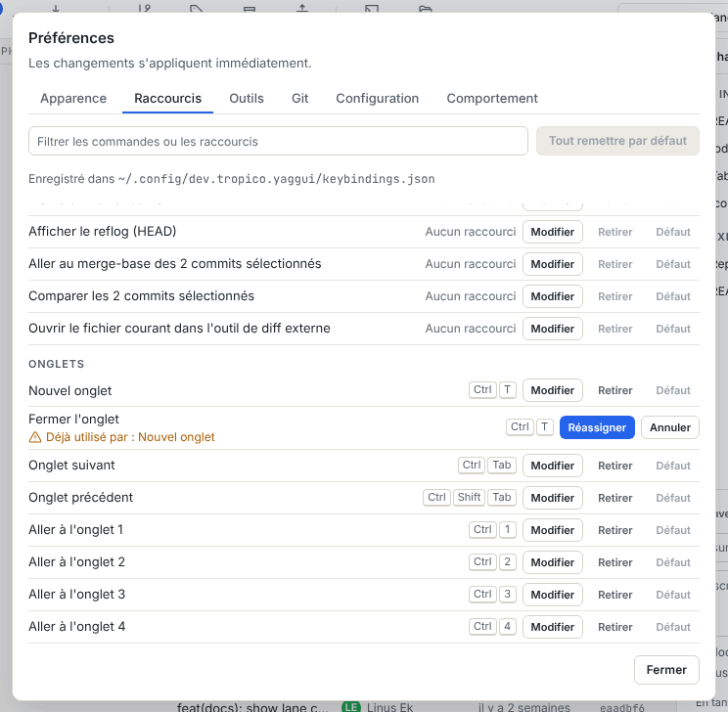Click the Ctrl key badge of Nouvel onglet
728x712 pixels.
click(482, 390)
